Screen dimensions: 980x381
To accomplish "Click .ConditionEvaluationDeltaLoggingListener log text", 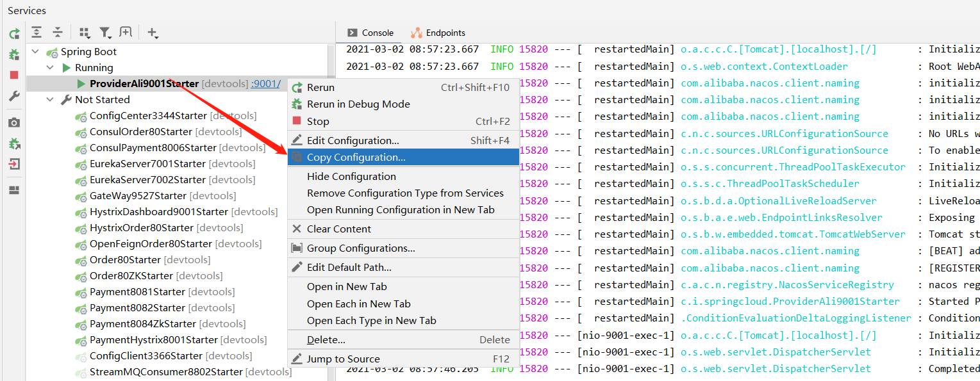I will (x=796, y=318).
